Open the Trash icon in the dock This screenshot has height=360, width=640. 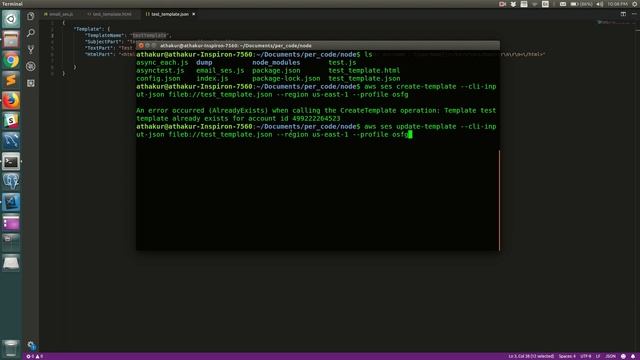point(11,348)
